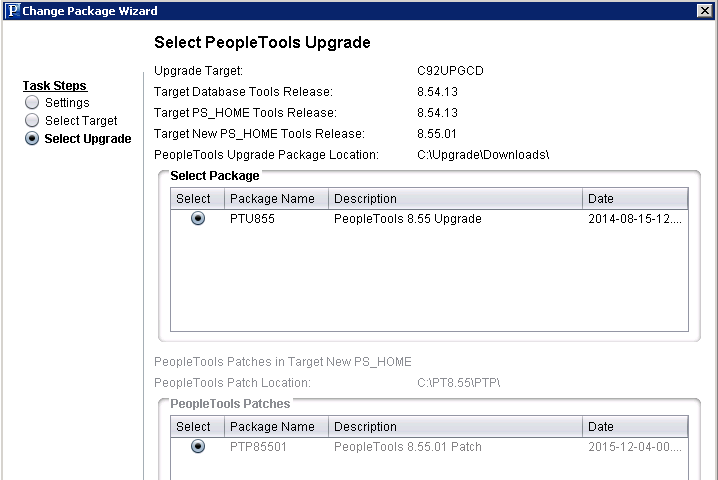Click the Select PeopleTools Upgrade heading
The height and width of the screenshot is (480, 718).
click(x=262, y=43)
